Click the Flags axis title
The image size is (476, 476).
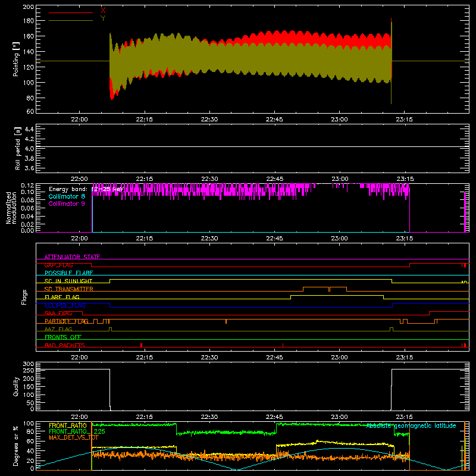[24, 297]
